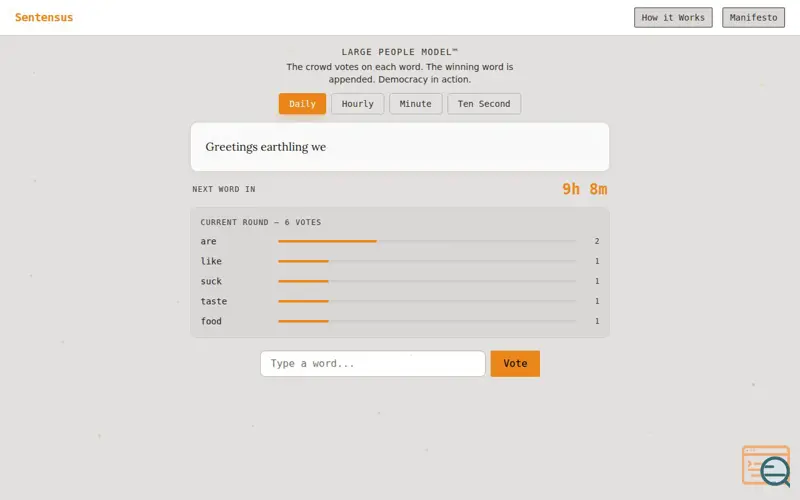Click the vote bar for 'food'
This screenshot has height=500, width=800.
(427, 321)
